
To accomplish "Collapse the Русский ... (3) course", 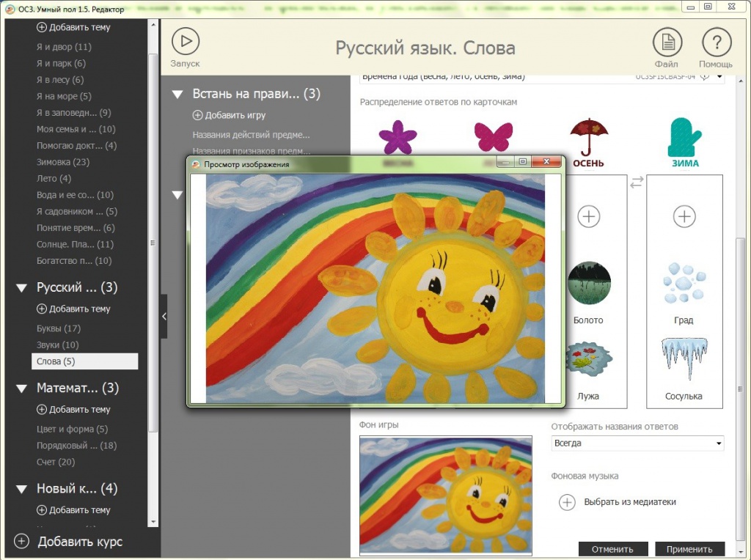I will tap(21, 287).
